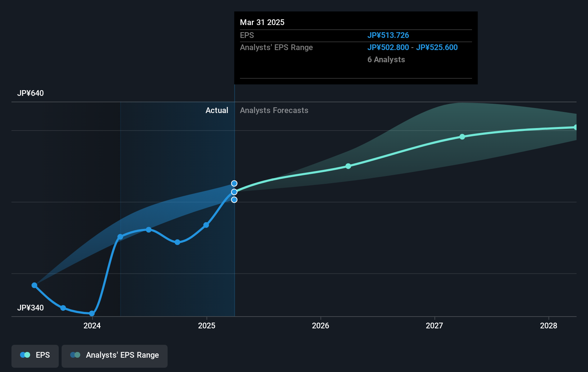Select the Mar 2025 EPS data point marker

click(235, 192)
